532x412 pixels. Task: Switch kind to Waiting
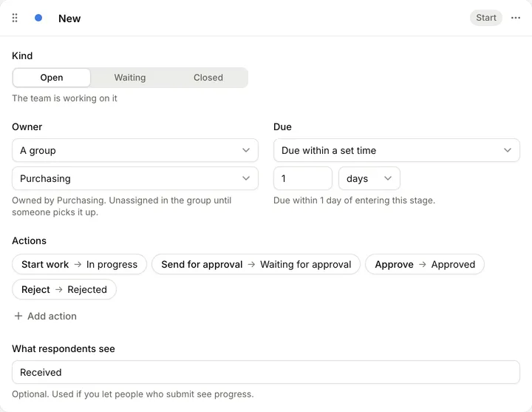[130, 78]
